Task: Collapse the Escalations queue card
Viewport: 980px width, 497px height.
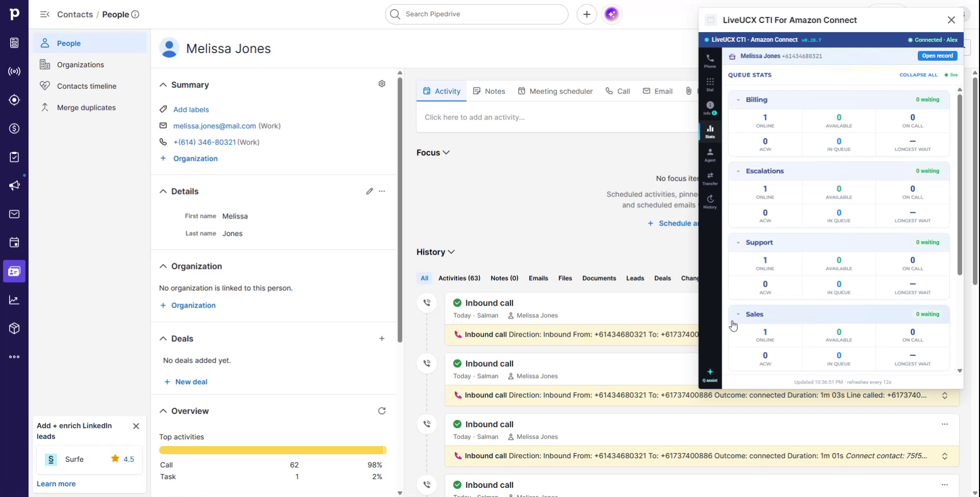Action: tap(738, 171)
